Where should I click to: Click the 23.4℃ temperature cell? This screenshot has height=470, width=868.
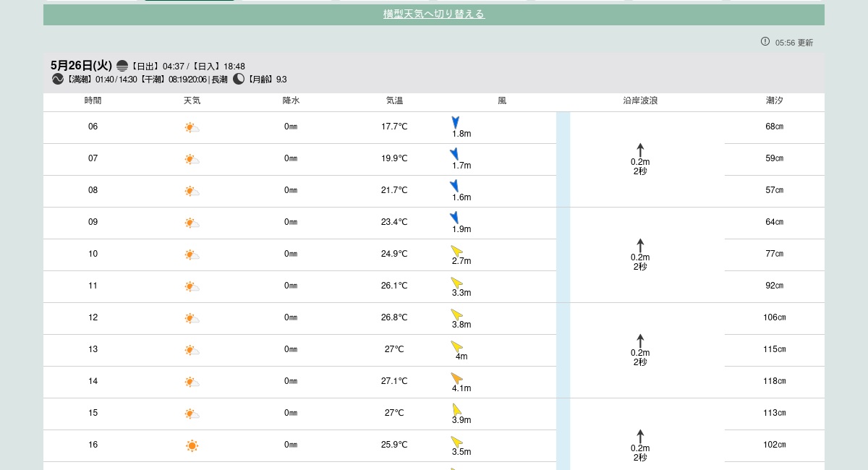394,222
